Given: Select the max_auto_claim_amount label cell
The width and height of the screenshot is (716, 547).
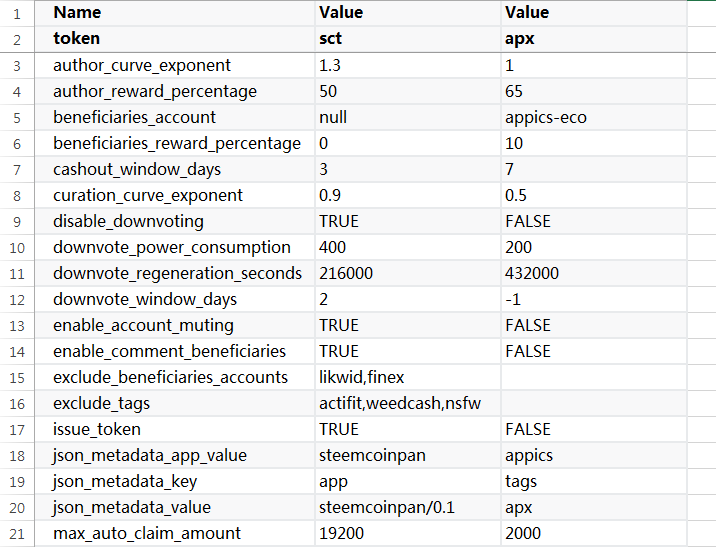Looking at the screenshot, I should point(147,533).
